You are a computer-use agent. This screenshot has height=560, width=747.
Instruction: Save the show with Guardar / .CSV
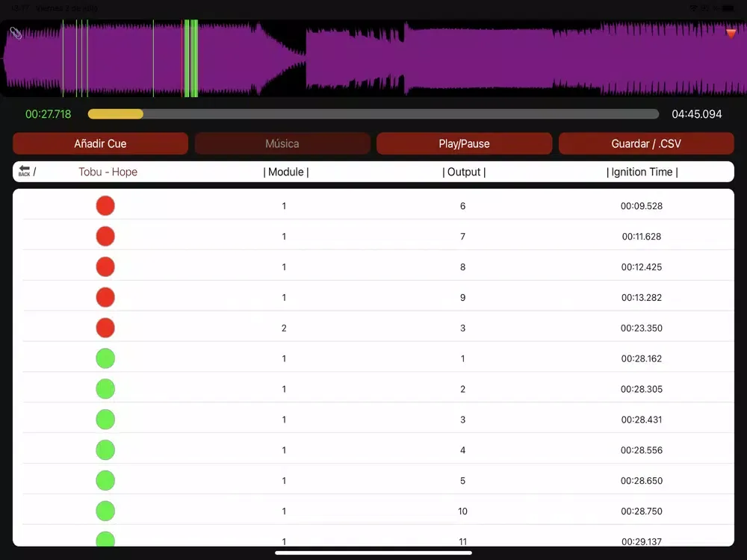(646, 143)
